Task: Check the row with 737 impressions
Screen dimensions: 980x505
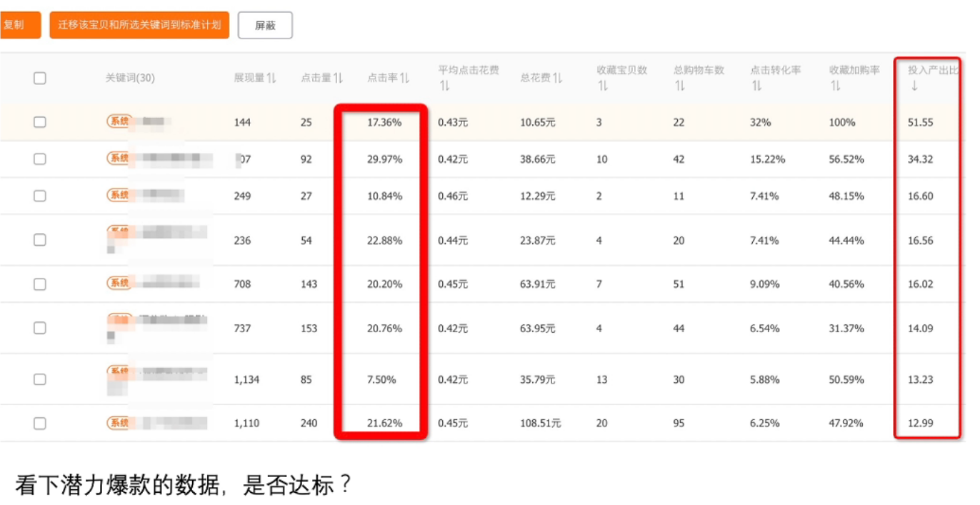Action: pos(40,328)
